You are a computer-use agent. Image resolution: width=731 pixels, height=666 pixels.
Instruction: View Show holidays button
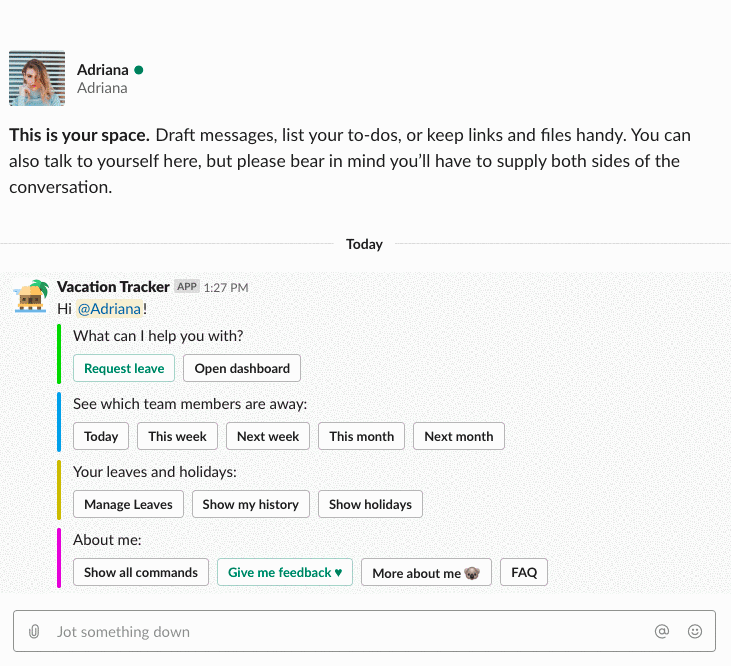click(x=370, y=504)
